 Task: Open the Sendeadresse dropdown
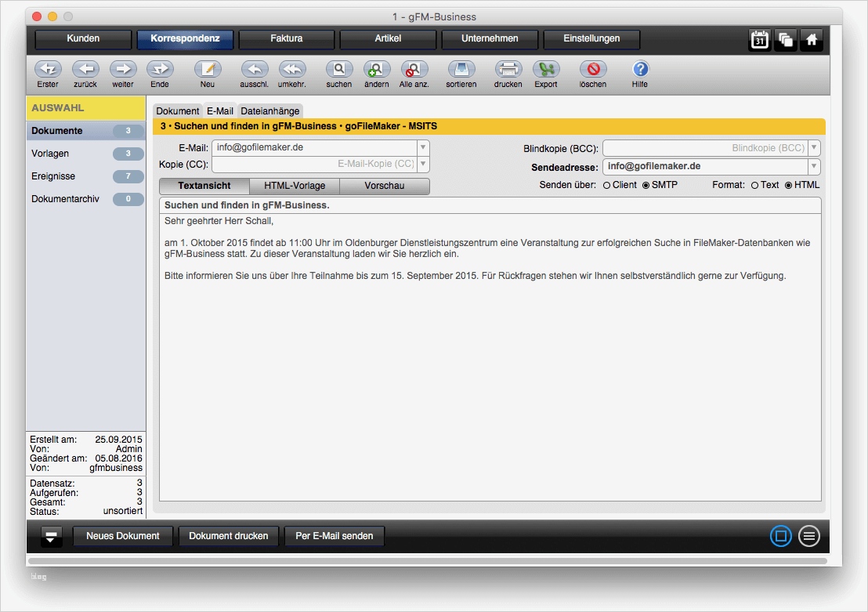(813, 166)
